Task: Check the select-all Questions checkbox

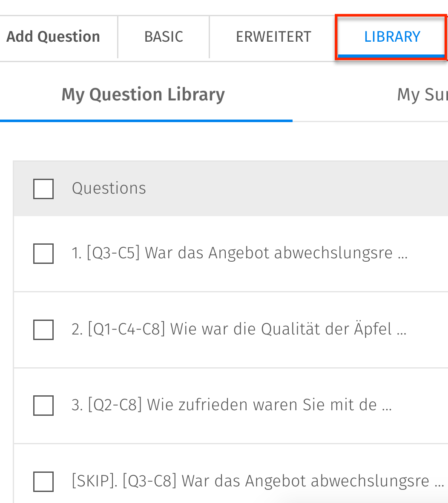Action: click(43, 189)
